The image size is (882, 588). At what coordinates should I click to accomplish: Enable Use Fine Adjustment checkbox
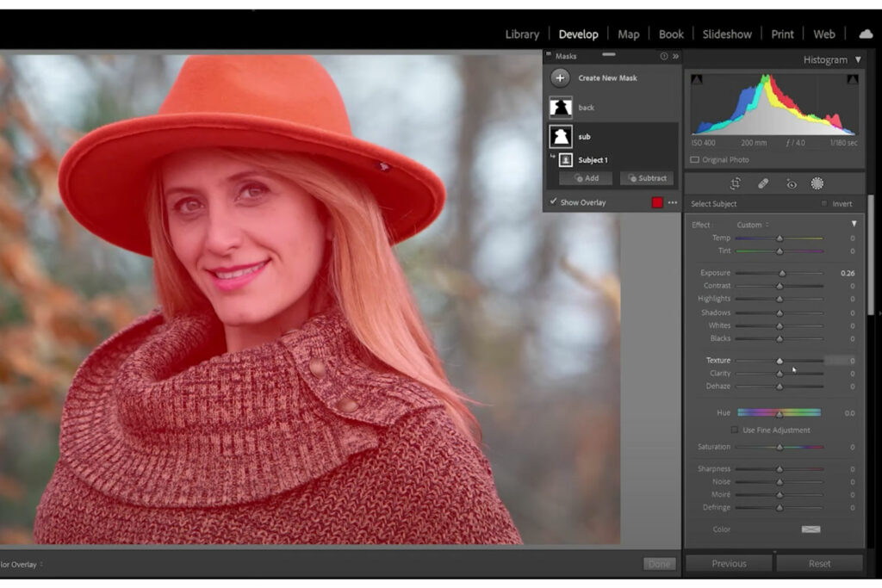[x=735, y=430]
